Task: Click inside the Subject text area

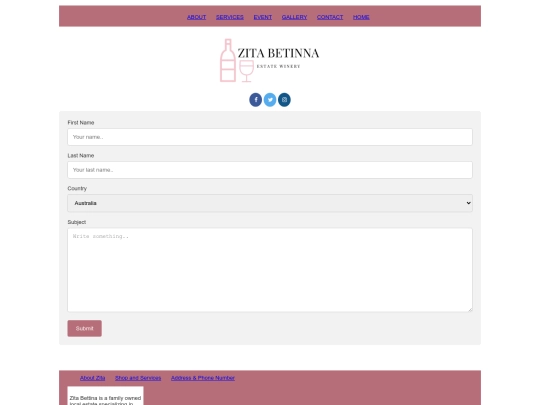Action: click(270, 270)
